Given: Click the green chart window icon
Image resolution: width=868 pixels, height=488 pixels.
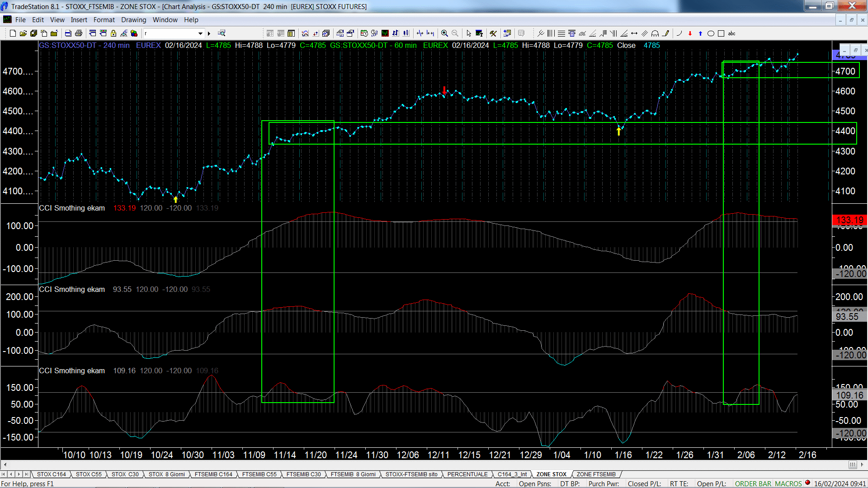Looking at the screenshot, I should tap(385, 33).
